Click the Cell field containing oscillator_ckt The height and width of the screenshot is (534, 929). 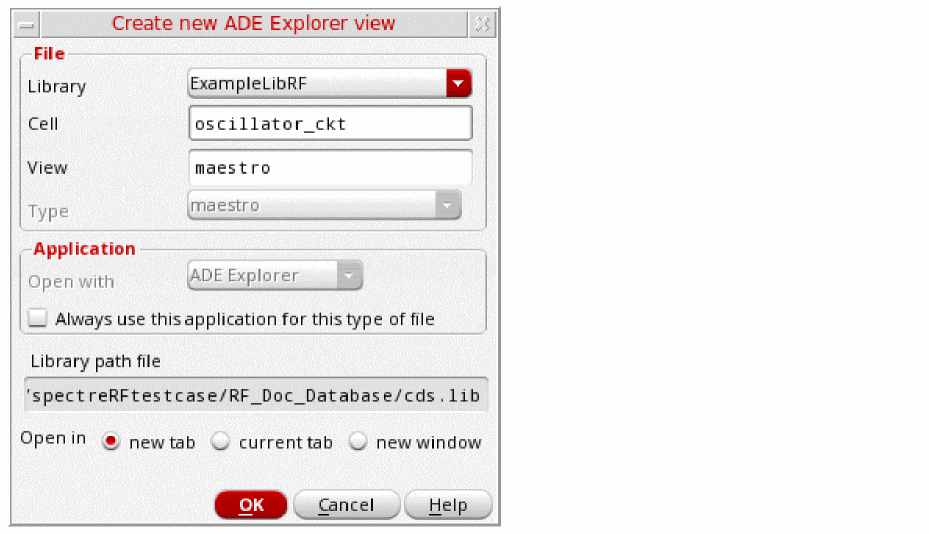(x=330, y=123)
